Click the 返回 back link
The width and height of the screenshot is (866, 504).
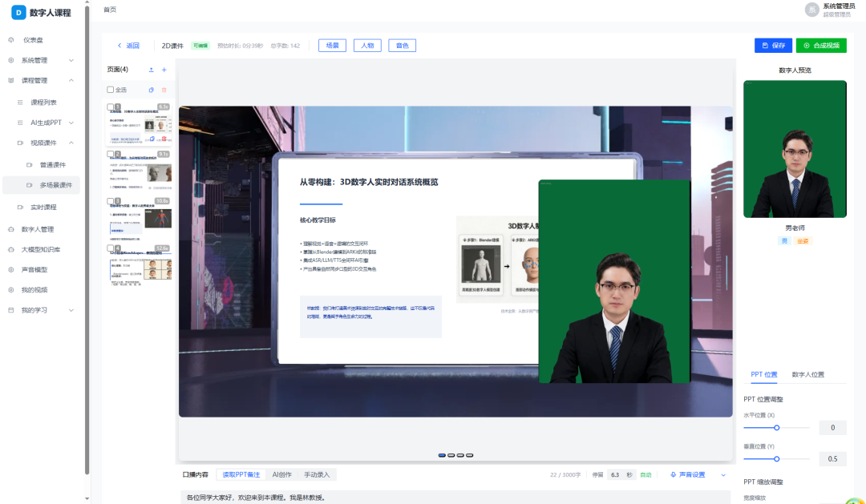128,45
